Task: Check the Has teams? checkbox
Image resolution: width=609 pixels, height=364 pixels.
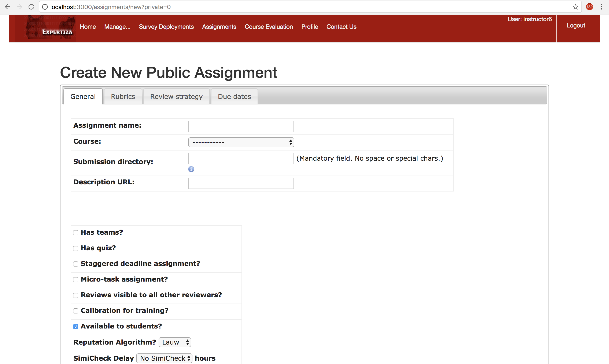Action: pos(75,233)
